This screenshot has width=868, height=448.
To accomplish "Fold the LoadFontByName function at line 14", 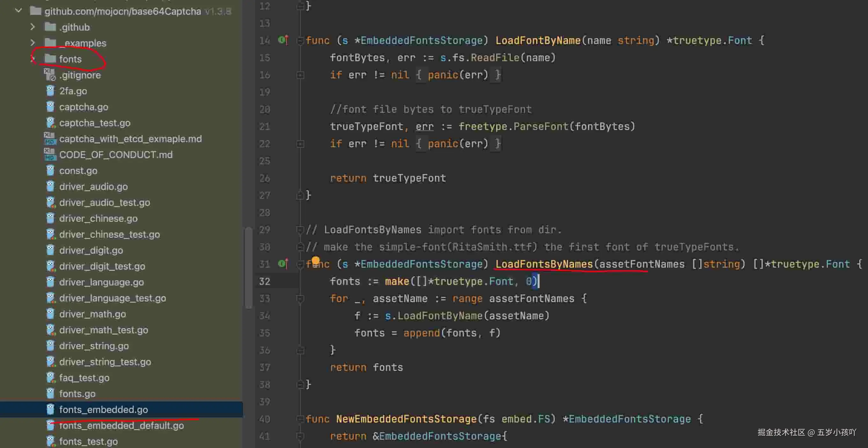I will pos(300,41).
